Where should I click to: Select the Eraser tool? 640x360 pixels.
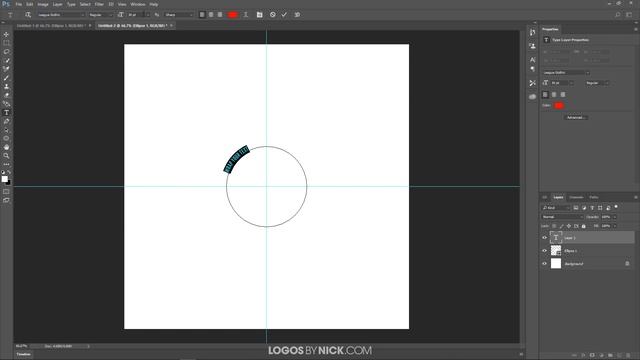[x=6, y=95]
